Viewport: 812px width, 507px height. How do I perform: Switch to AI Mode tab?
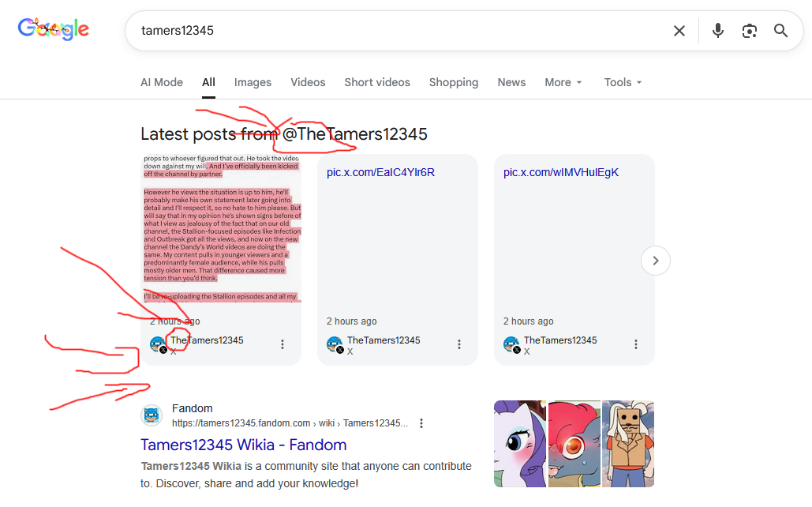[x=162, y=82]
